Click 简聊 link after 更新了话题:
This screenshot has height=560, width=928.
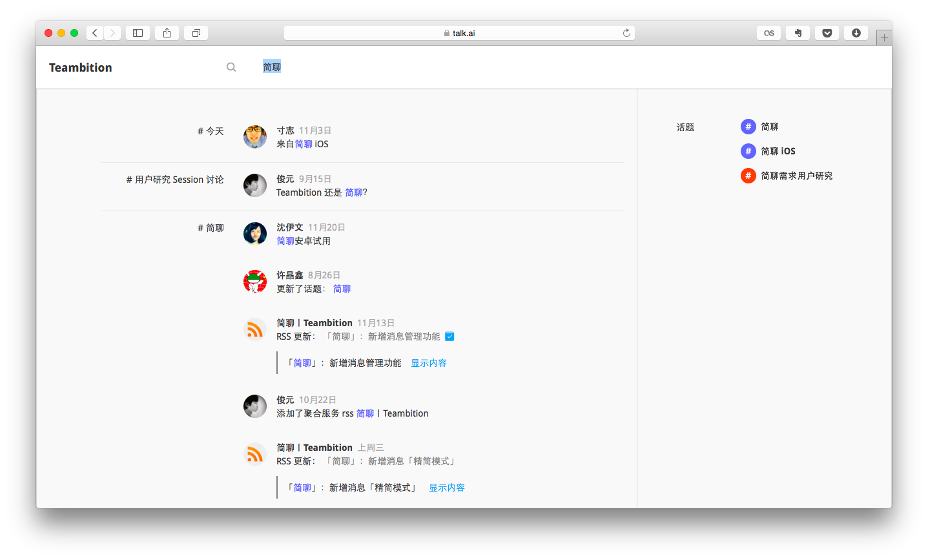pos(342,289)
